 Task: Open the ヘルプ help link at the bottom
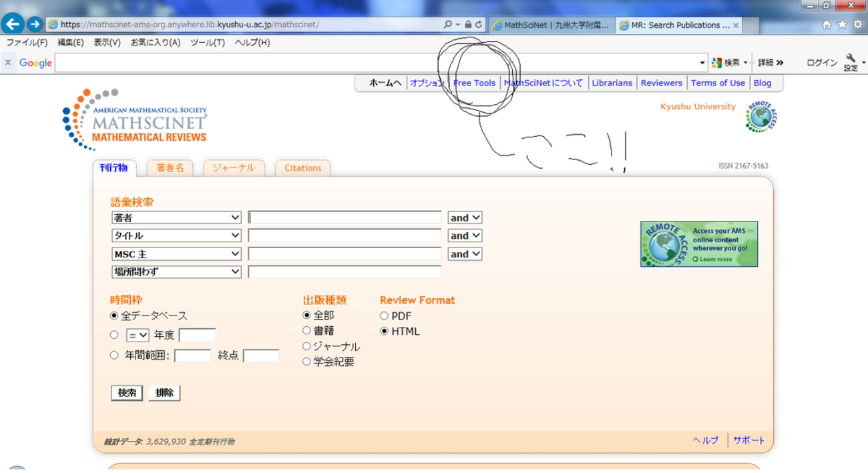tap(706, 440)
